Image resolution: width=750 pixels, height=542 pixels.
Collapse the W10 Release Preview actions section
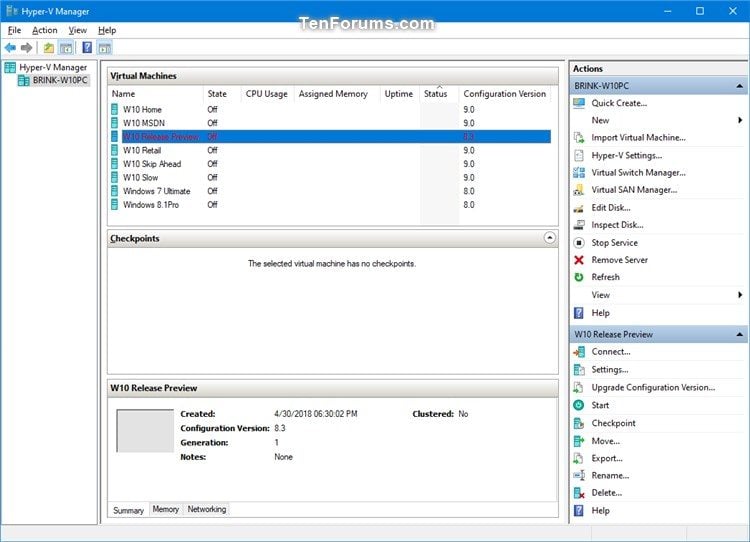pos(739,334)
